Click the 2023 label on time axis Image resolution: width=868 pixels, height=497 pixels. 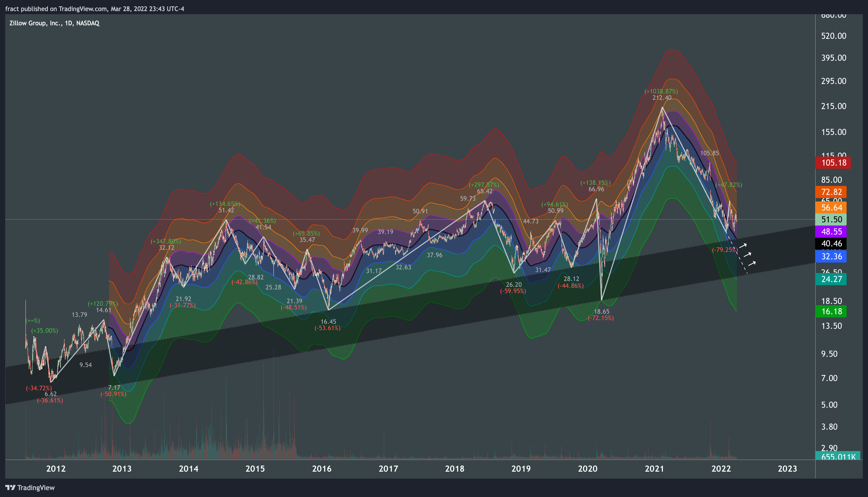787,469
